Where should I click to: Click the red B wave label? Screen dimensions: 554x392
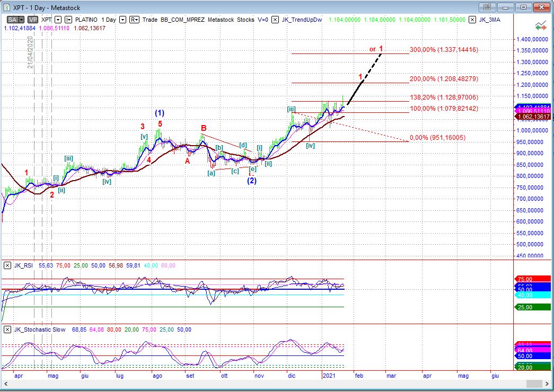204,128
